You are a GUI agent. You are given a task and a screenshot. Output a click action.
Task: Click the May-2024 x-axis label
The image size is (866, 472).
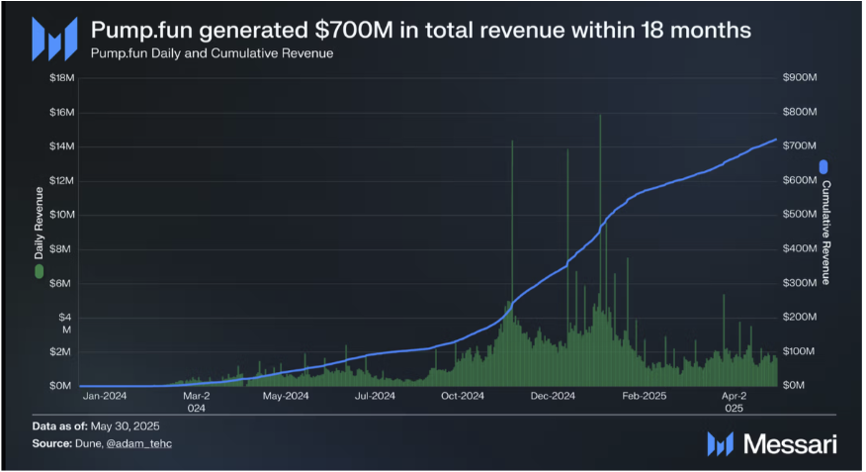[x=286, y=396]
